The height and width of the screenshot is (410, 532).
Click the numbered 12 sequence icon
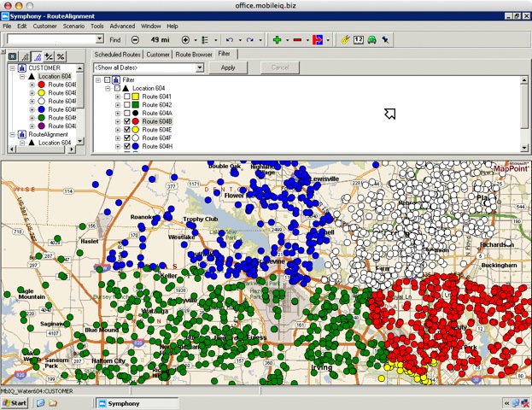359,40
